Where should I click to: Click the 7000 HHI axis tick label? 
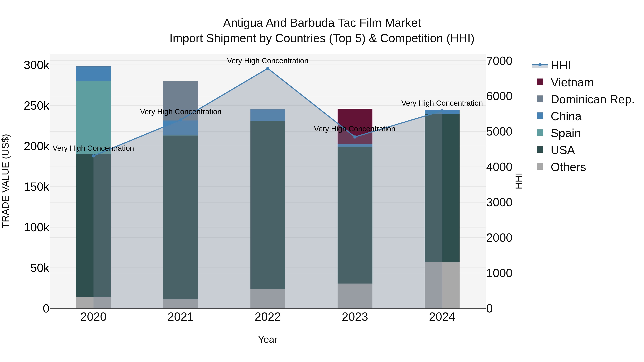coord(499,61)
